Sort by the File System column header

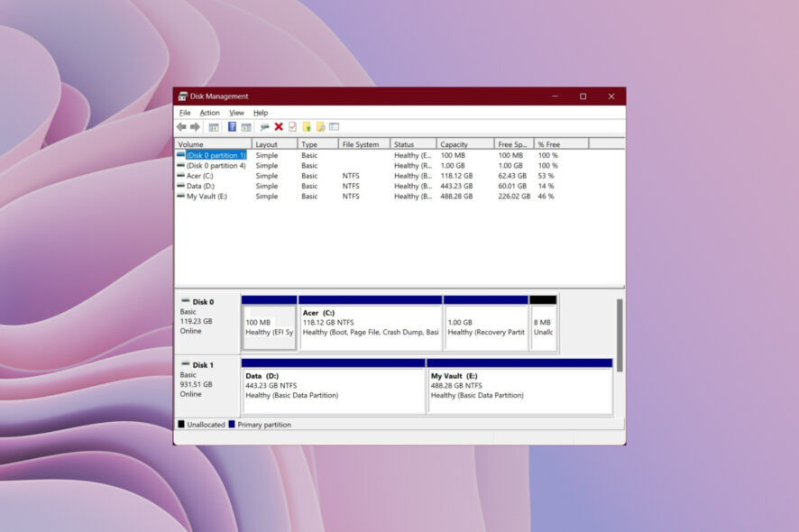(363, 144)
